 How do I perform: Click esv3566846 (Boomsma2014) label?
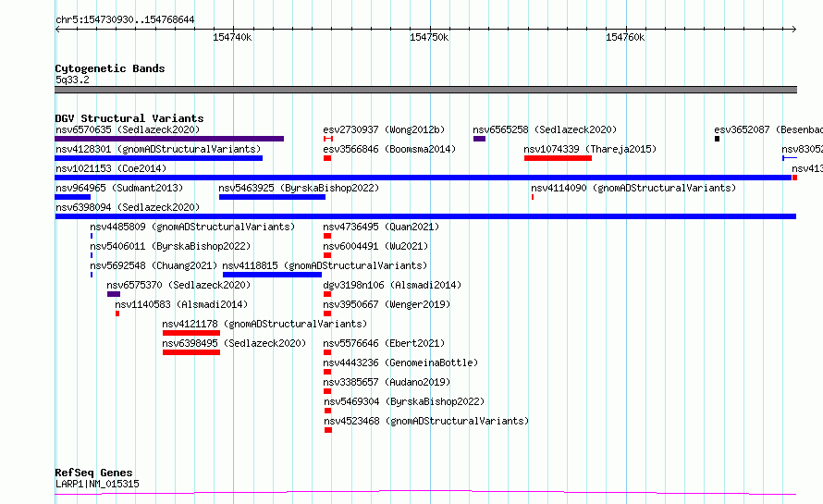tap(389, 149)
